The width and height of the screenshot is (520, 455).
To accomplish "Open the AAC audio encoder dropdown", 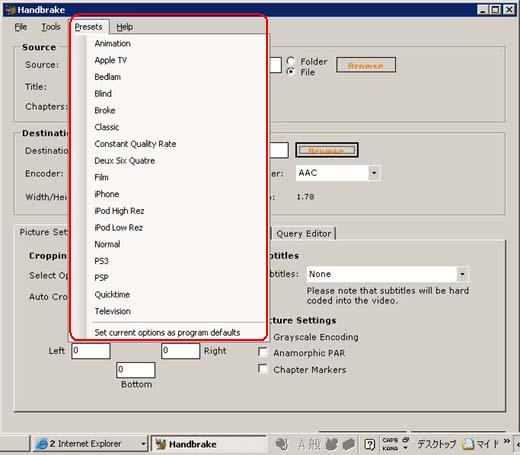I will click(x=374, y=173).
